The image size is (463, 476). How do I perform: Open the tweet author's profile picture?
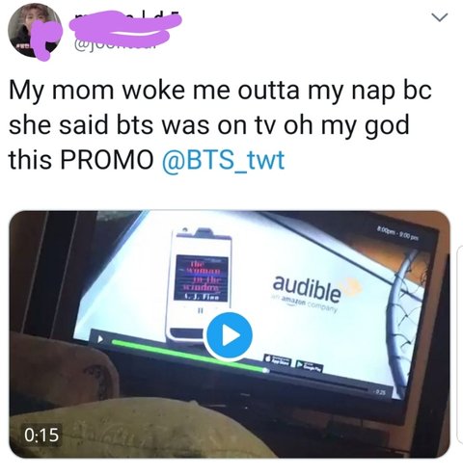(x=35, y=31)
